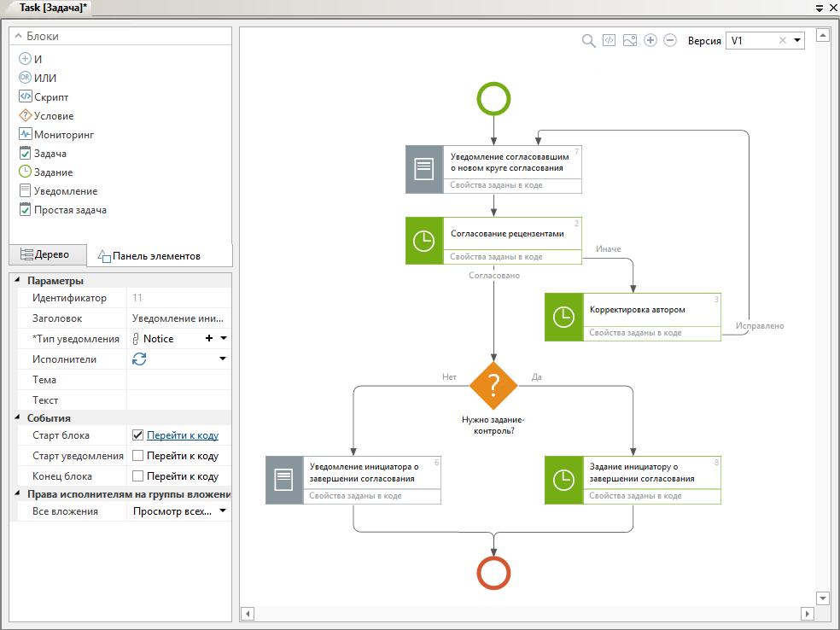
Task: Select the Скрипт block in the palette
Action: click(x=50, y=97)
